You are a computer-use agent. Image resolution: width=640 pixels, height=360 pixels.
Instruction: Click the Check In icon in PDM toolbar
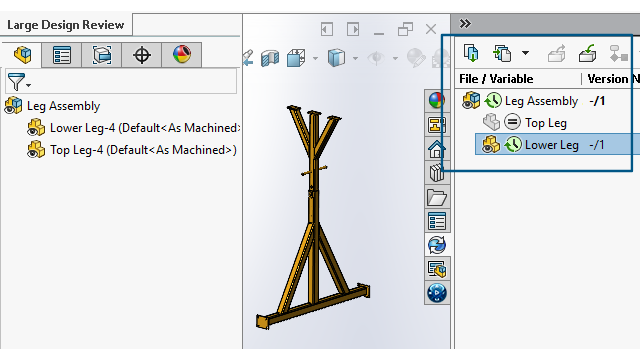click(x=587, y=53)
